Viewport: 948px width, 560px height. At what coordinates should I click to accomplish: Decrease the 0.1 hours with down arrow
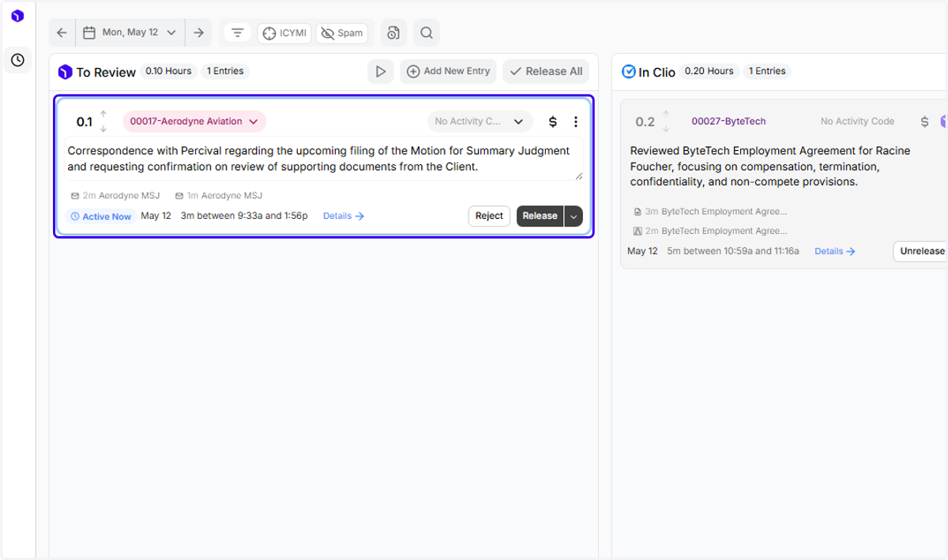(x=103, y=129)
